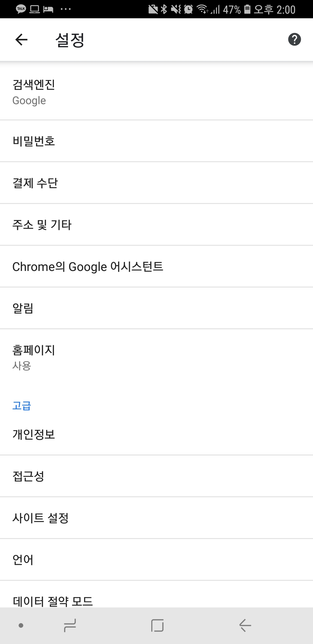Tap the back arrow in settings header
Viewport: 313px width, 644px height.
click(21, 40)
